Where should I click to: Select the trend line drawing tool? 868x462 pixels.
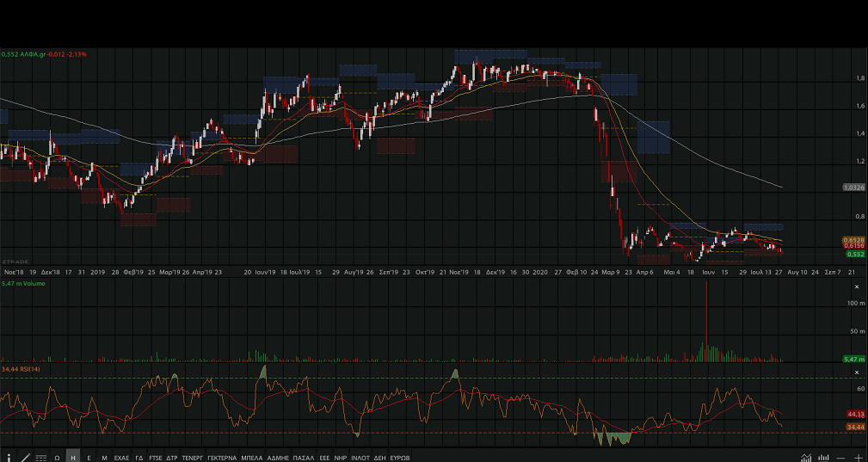pos(25,458)
